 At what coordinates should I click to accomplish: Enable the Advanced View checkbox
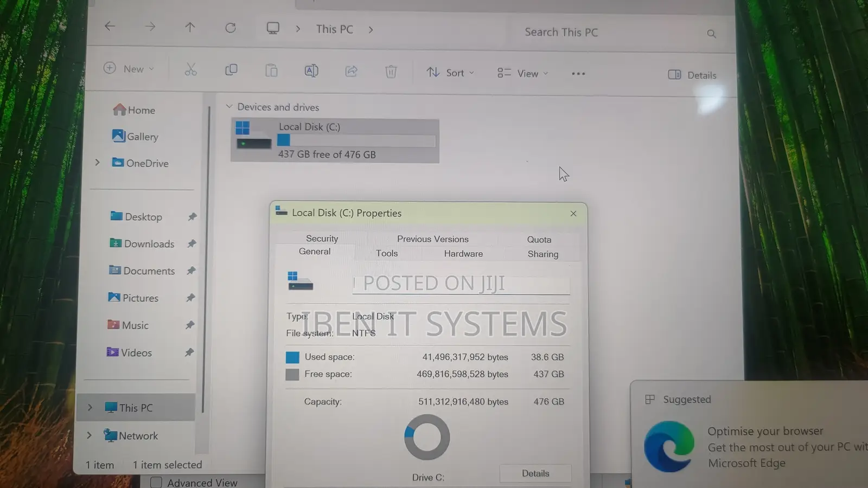pyautogui.click(x=156, y=482)
